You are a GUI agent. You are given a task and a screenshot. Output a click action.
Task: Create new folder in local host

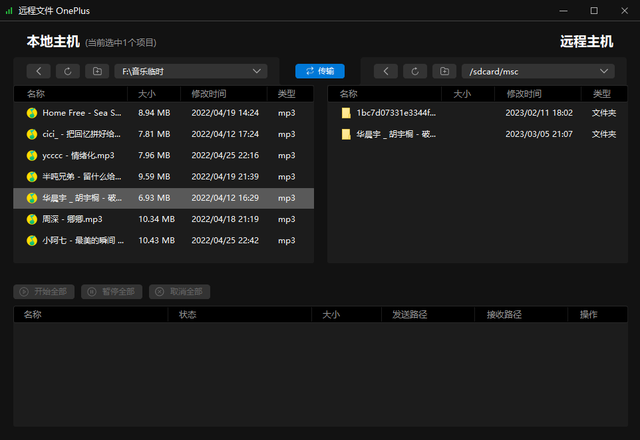point(96,71)
